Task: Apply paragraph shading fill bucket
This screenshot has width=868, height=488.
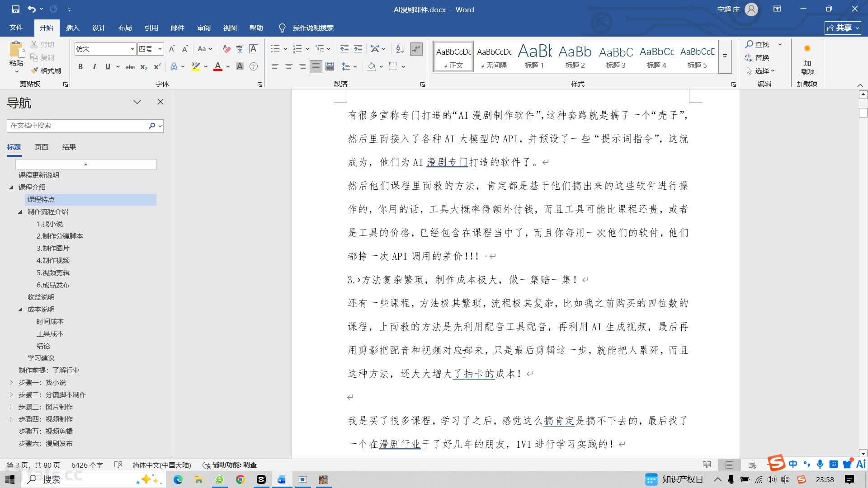Action: point(372,67)
